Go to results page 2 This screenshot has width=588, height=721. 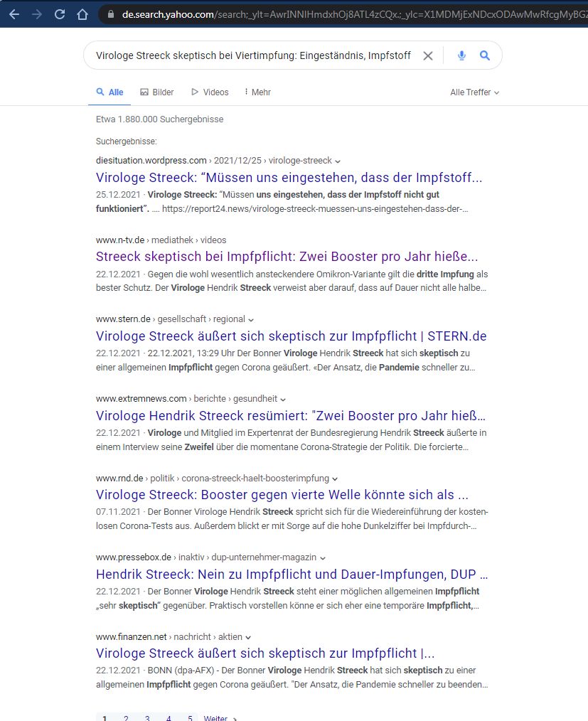(126, 717)
